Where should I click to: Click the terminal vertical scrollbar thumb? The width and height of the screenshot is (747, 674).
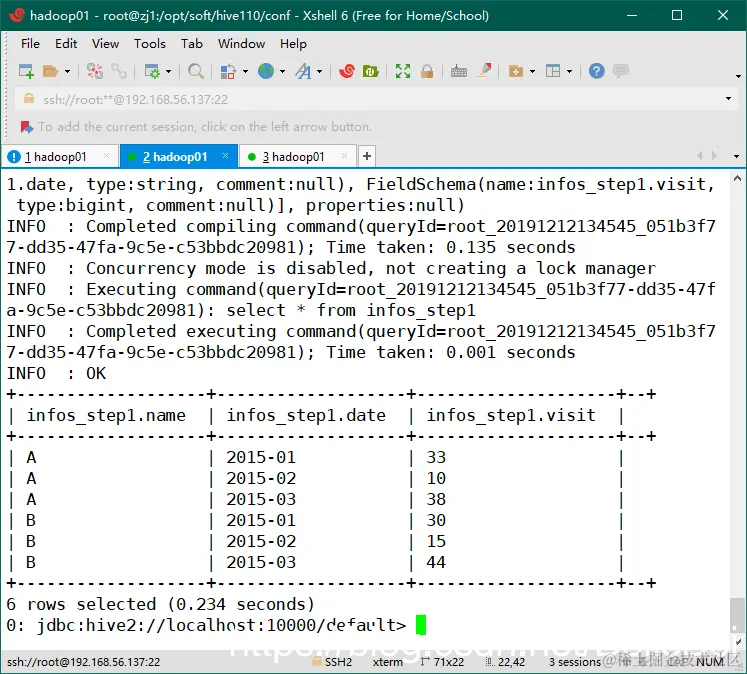click(x=737, y=614)
